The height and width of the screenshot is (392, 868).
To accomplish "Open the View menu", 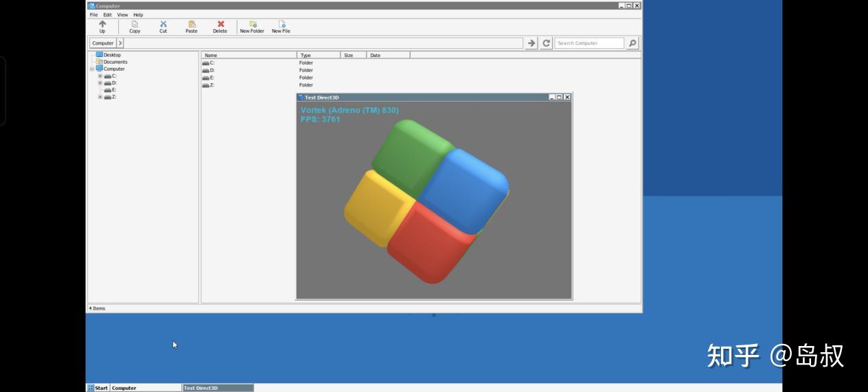I will coord(122,14).
